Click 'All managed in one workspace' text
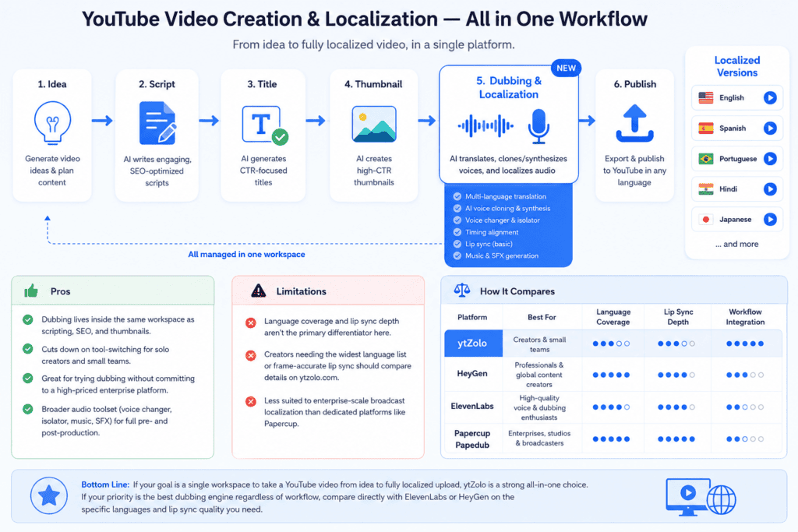The image size is (798, 532). click(x=246, y=254)
